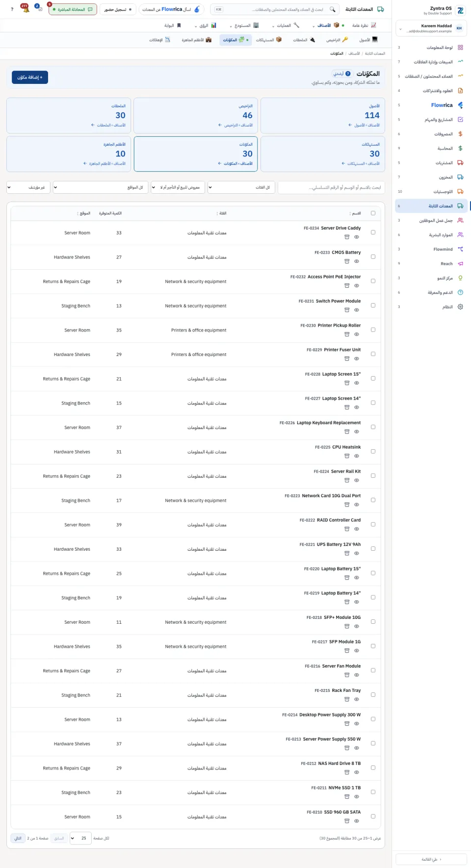471x868 pixels.
Task: Open المحادثة المباشرة live chat
Action: pos(73,9)
